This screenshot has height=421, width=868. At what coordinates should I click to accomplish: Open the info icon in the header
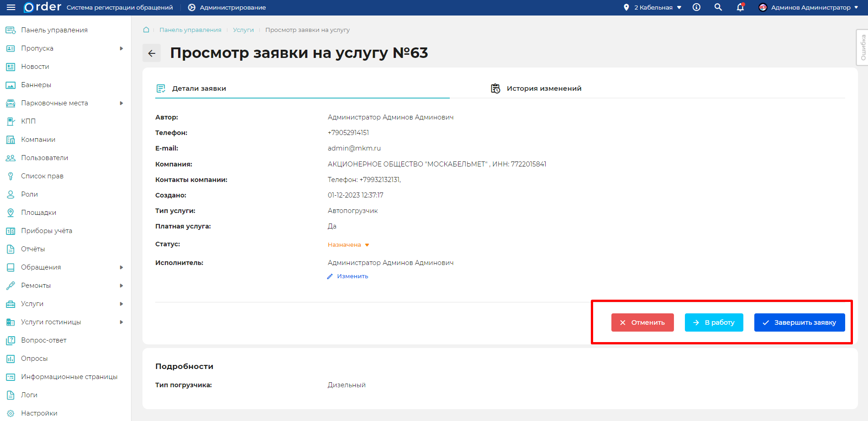(x=696, y=7)
